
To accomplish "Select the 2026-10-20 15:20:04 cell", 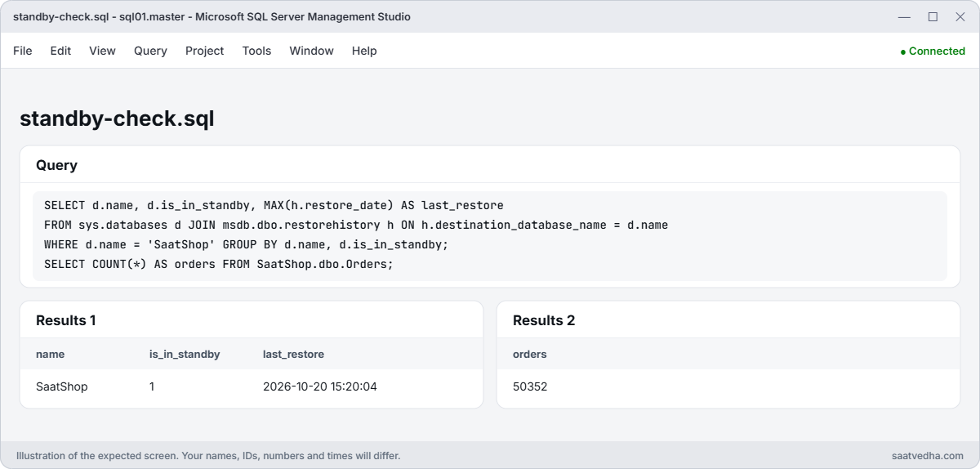I will (x=320, y=386).
